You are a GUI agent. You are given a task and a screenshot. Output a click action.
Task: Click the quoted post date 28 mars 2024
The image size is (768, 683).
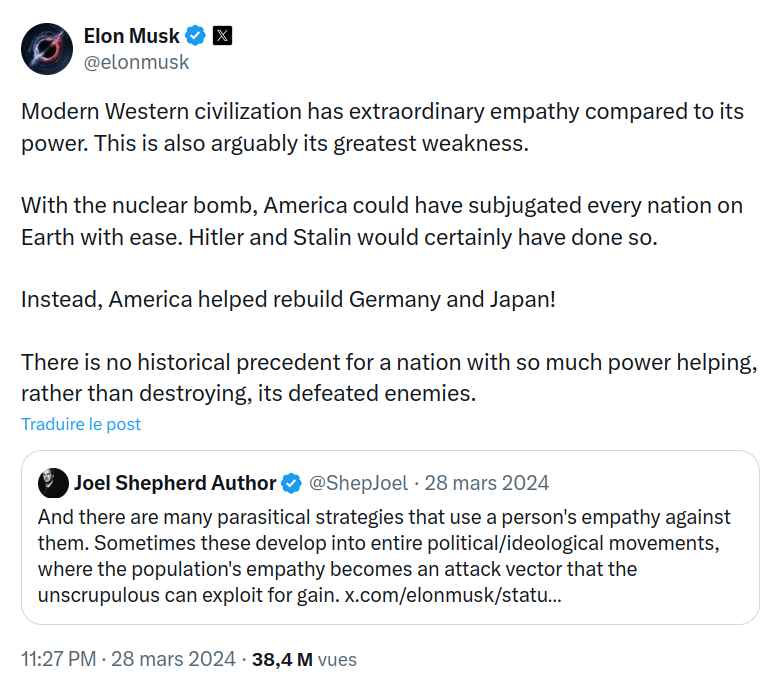(486, 483)
